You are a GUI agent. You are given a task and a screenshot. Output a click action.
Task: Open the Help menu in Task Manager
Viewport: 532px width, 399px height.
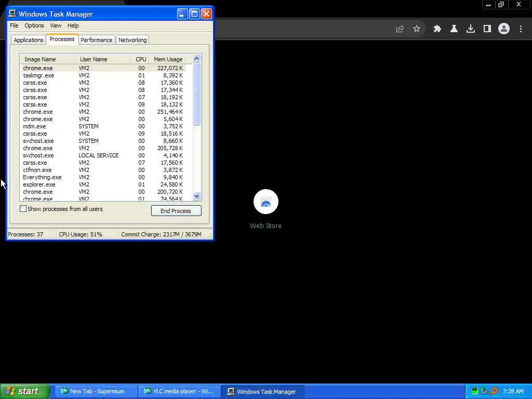[73, 25]
